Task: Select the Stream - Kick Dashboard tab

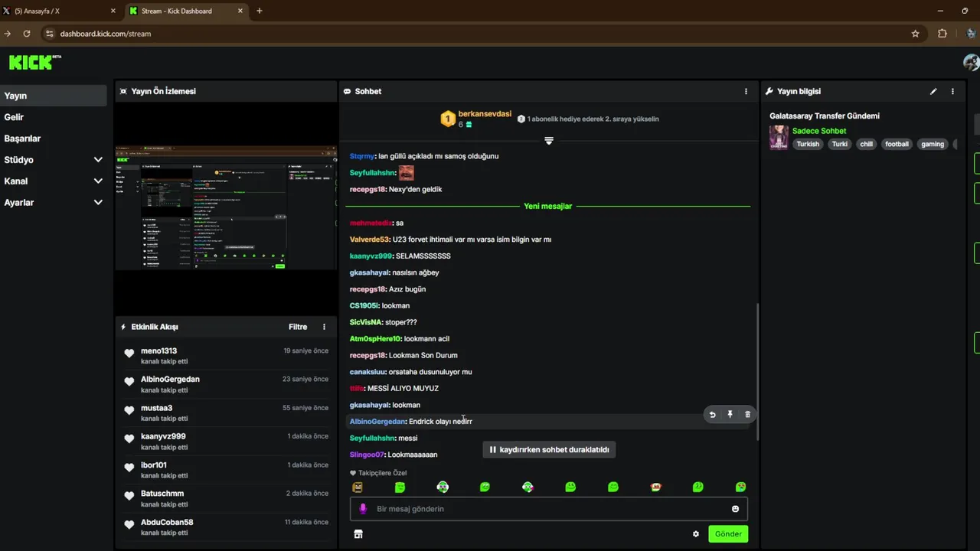Action: click(x=186, y=11)
